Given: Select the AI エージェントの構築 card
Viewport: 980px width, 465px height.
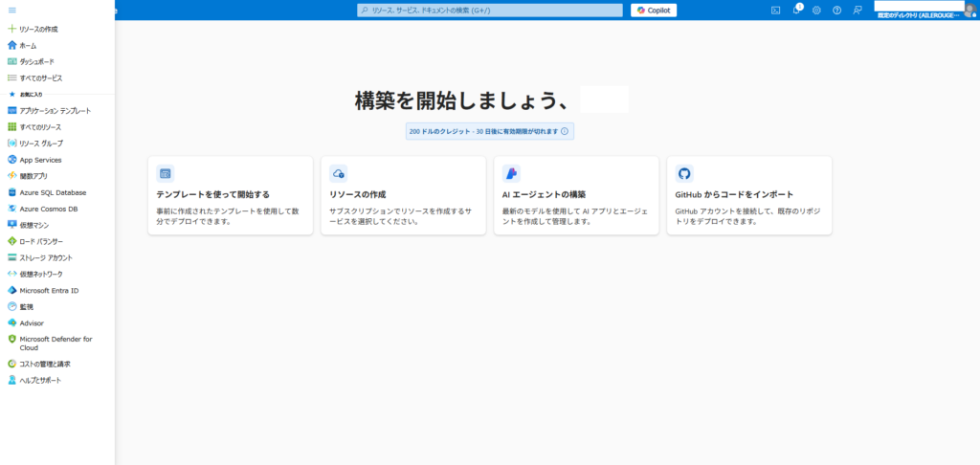Looking at the screenshot, I should click(576, 195).
